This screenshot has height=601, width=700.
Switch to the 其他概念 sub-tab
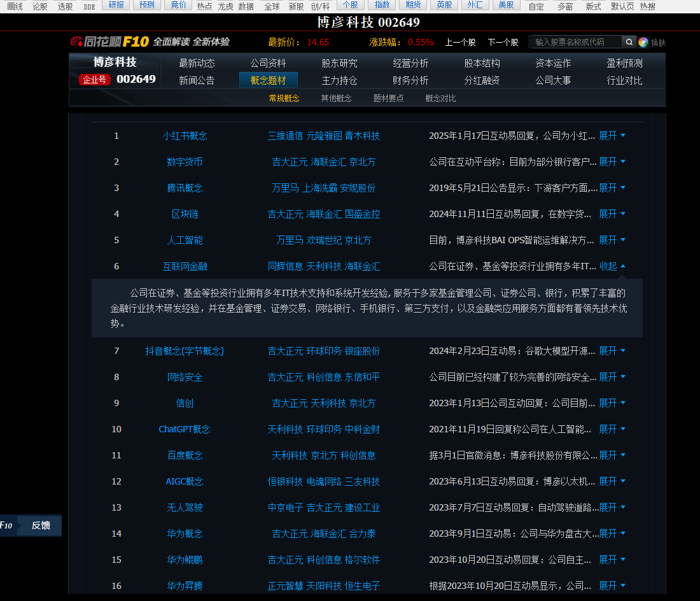tap(336, 98)
